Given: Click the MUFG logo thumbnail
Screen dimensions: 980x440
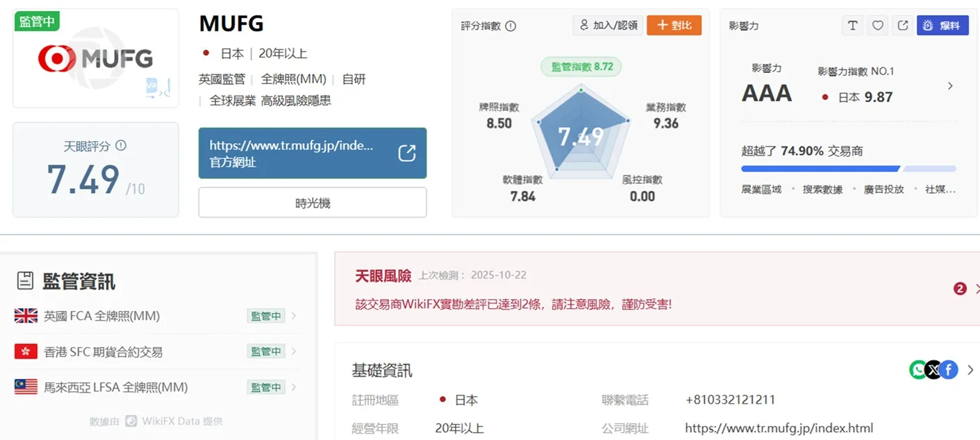Looking at the screenshot, I should (95, 58).
